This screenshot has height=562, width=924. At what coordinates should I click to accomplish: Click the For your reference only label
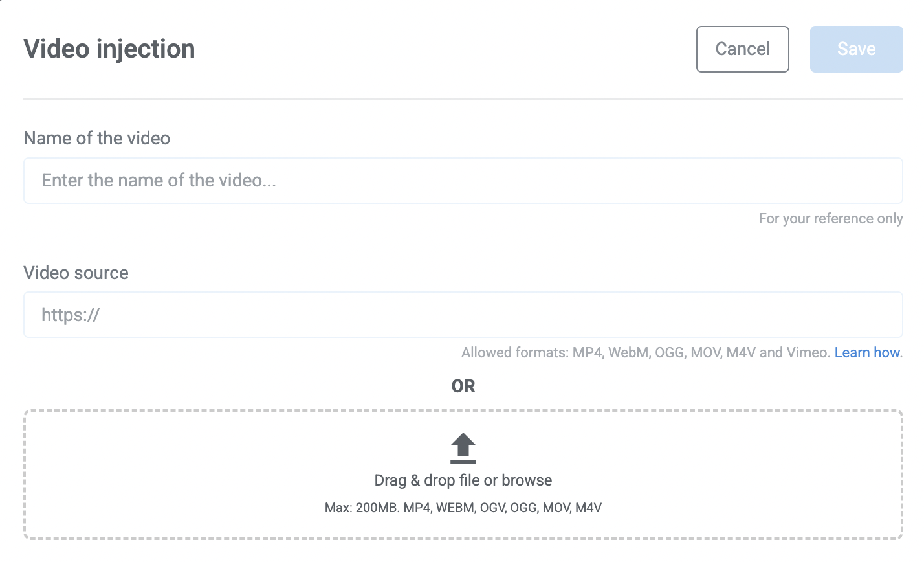pos(830,218)
